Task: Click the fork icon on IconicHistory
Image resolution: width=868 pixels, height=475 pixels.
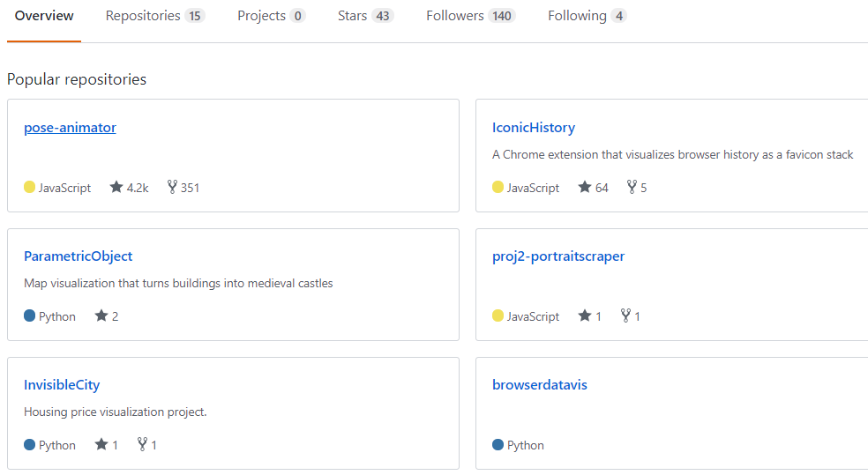Action: pyautogui.click(x=632, y=187)
